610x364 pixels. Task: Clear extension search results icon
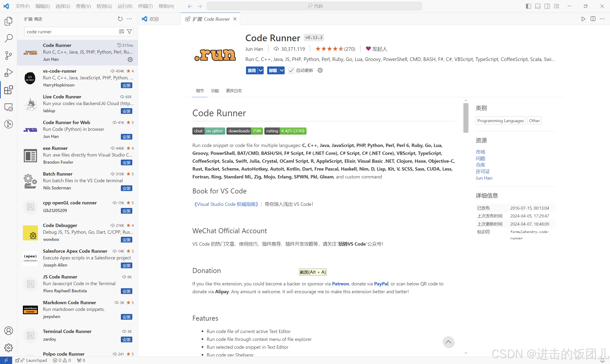pyautogui.click(x=122, y=32)
